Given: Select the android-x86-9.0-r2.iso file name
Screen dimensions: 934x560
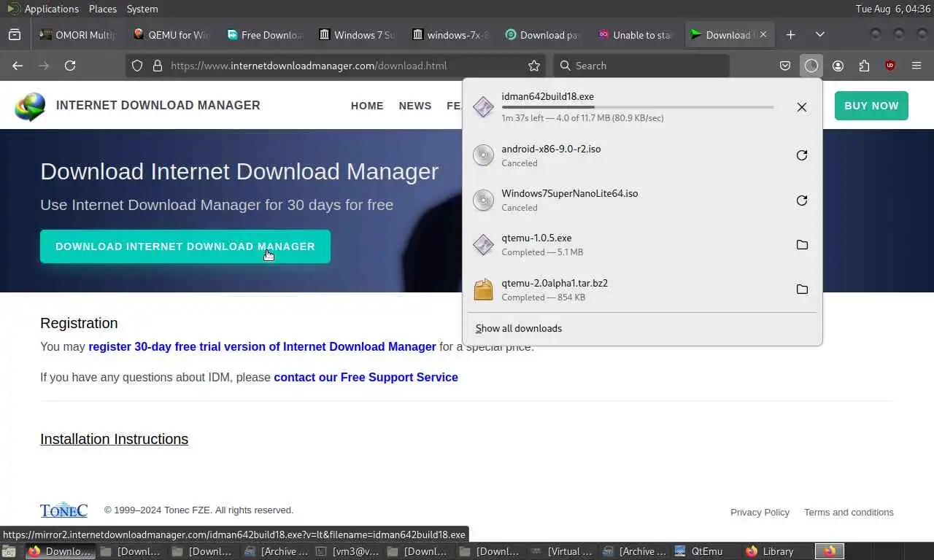Looking at the screenshot, I should 551,149.
